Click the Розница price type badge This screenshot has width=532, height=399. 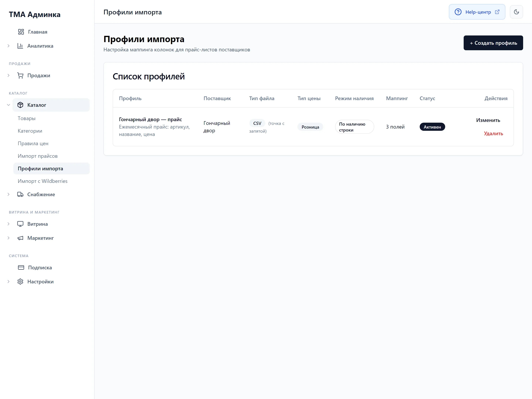click(310, 127)
